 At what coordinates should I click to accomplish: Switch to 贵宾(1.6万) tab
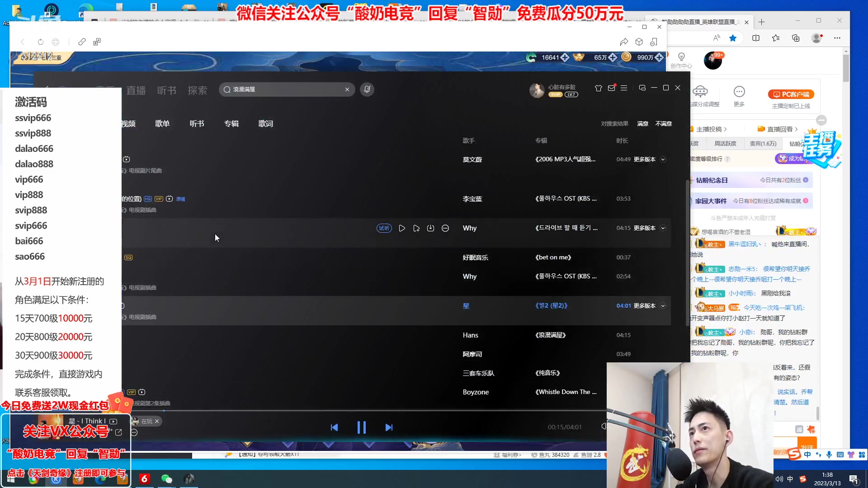coord(763,144)
